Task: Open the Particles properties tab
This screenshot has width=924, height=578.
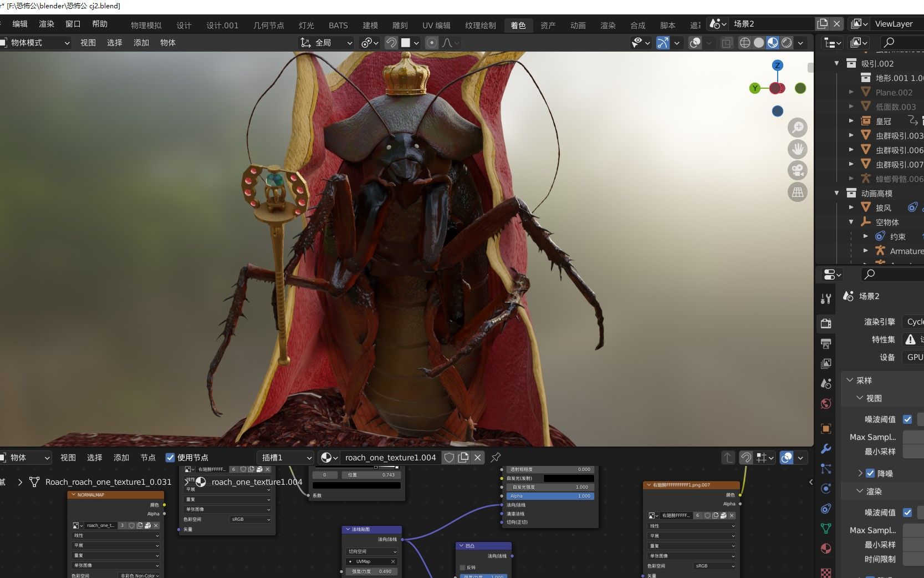Action: (x=826, y=469)
